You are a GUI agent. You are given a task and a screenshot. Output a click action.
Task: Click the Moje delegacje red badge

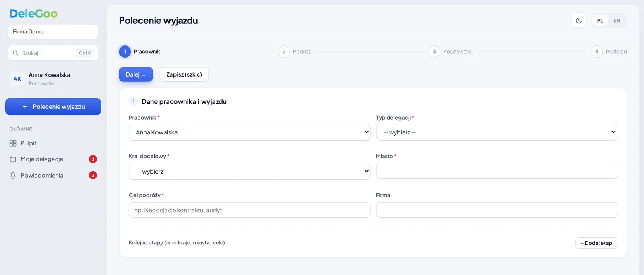[x=93, y=159]
